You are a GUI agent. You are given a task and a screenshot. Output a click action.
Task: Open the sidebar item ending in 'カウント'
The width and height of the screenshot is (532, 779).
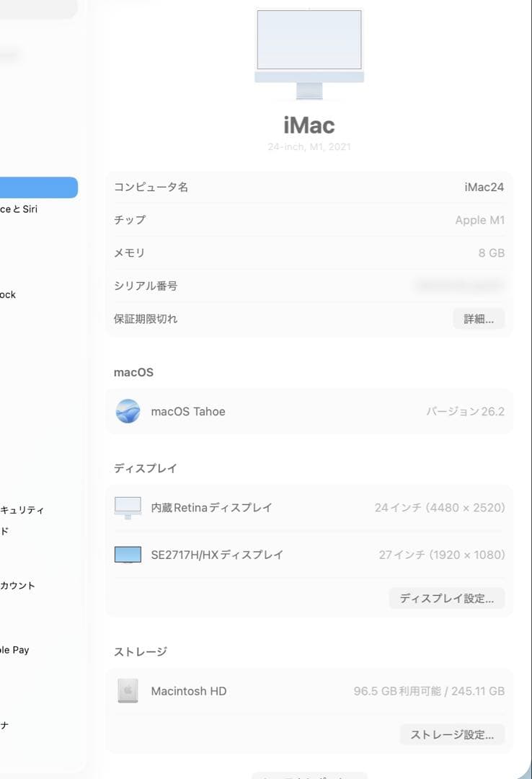click(x=17, y=586)
